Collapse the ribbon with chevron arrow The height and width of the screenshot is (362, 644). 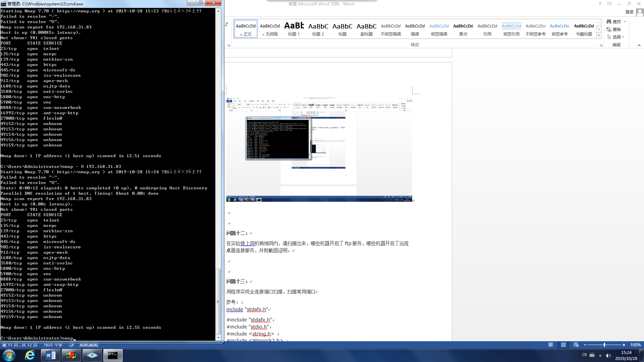click(639, 45)
